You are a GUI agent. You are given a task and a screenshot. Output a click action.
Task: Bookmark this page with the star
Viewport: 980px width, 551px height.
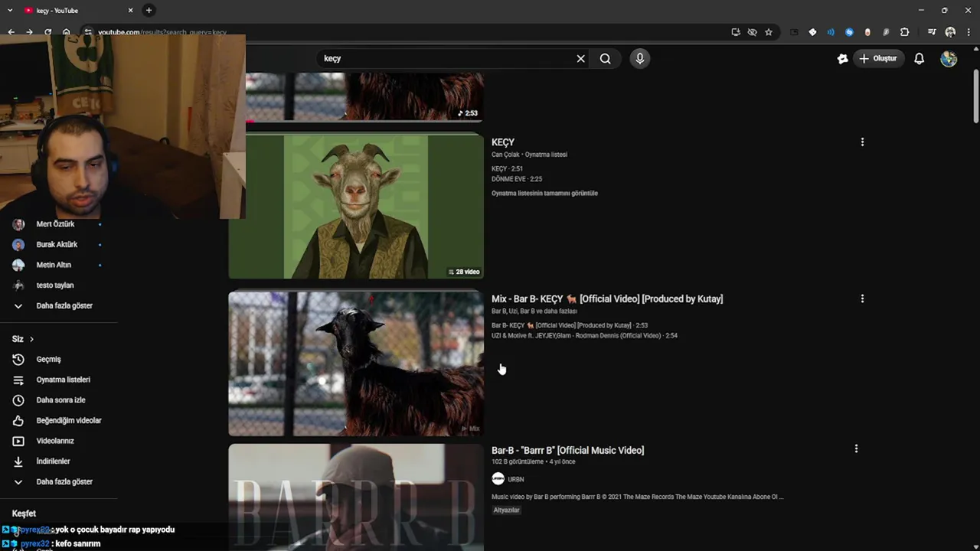point(769,32)
